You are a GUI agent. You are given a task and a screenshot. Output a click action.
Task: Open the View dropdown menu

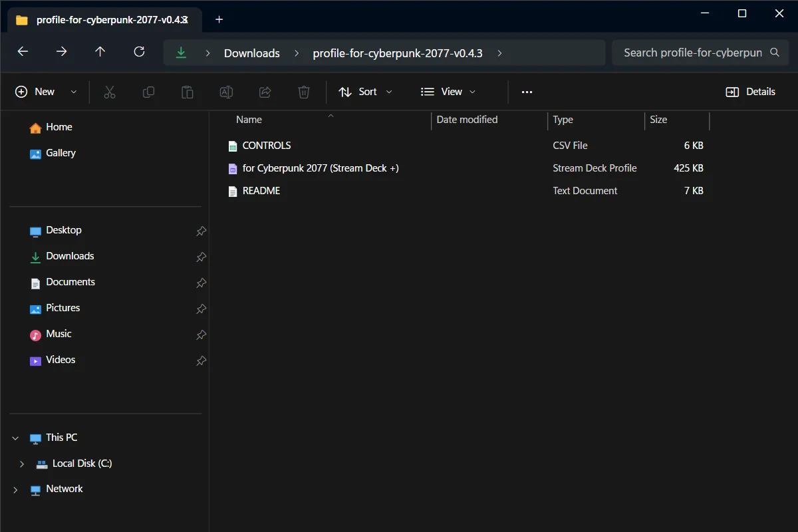[449, 92]
